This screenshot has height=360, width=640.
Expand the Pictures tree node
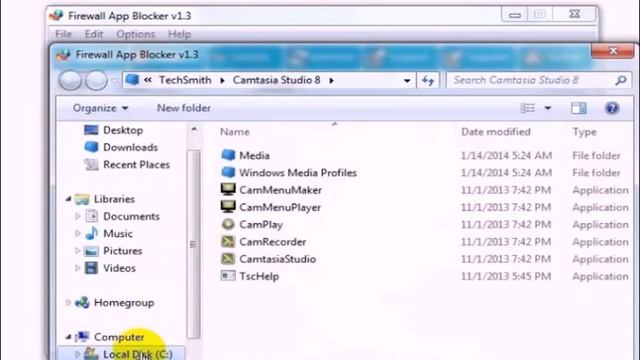[x=77, y=251]
